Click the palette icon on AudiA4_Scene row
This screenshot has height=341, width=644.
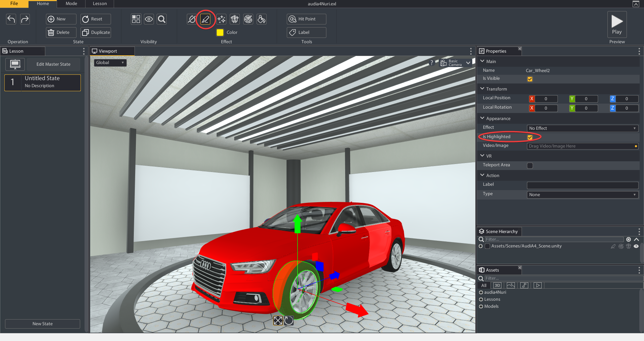pos(621,246)
